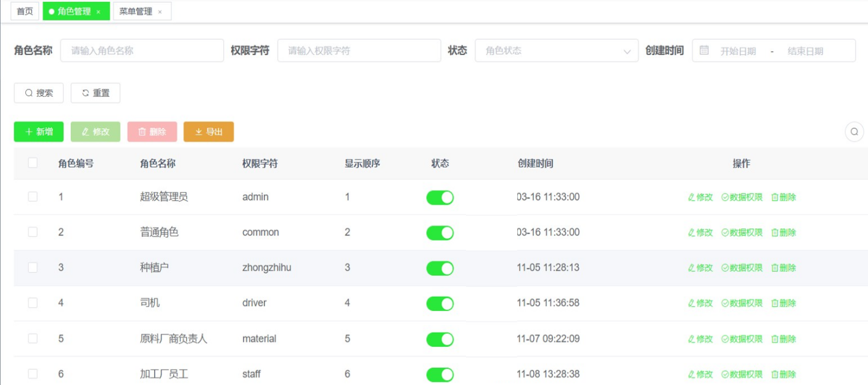Click 修改 in the material row
The image size is (868, 385).
[700, 339]
